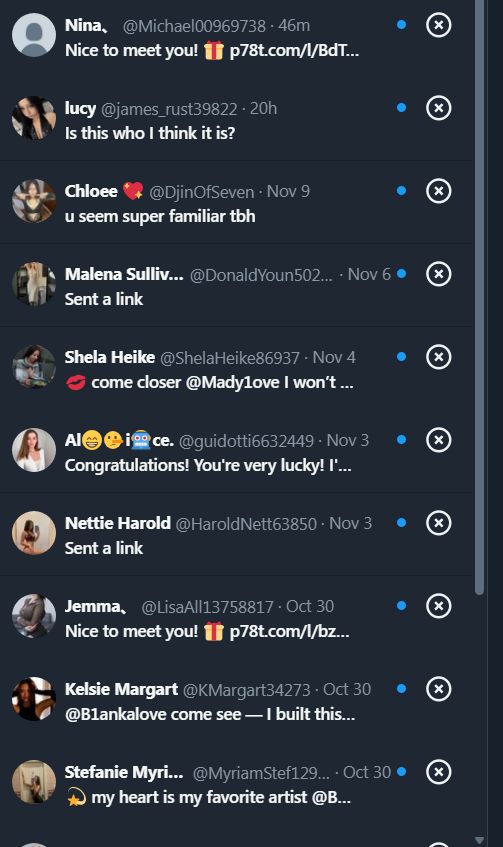The image size is (503, 847).
Task: Dismiss Kelsie Margart's message request
Action: (x=439, y=689)
